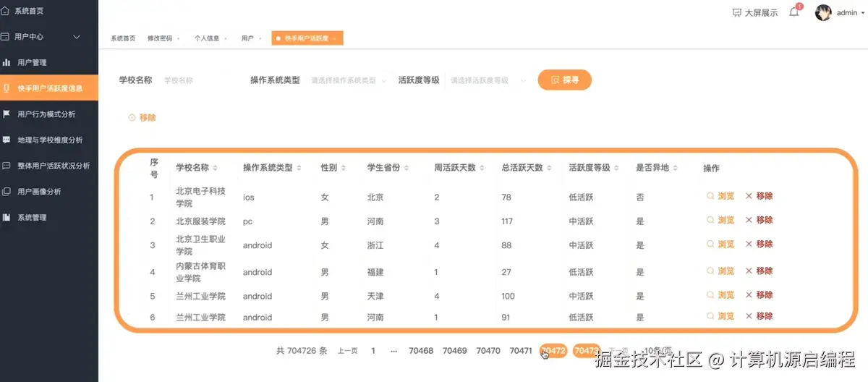Screen dimensions: 868x382
Task: Click the 用户管理 bar chart icon
Action: 7,62
